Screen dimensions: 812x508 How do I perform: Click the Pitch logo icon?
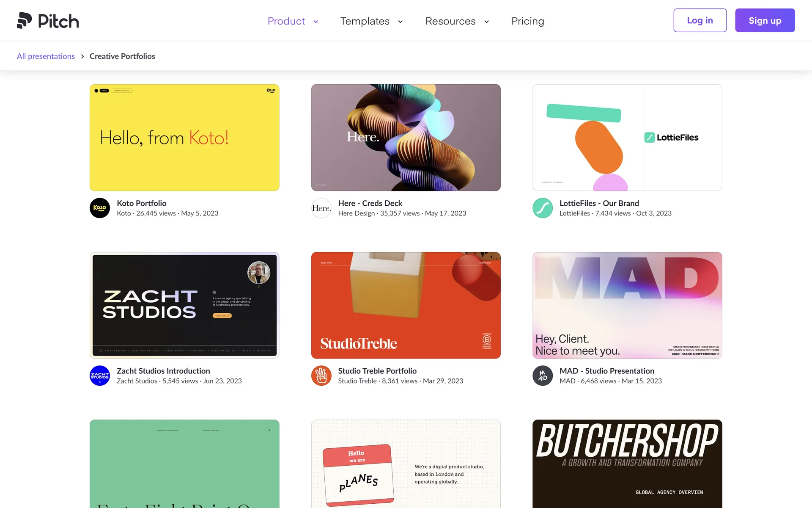point(25,20)
